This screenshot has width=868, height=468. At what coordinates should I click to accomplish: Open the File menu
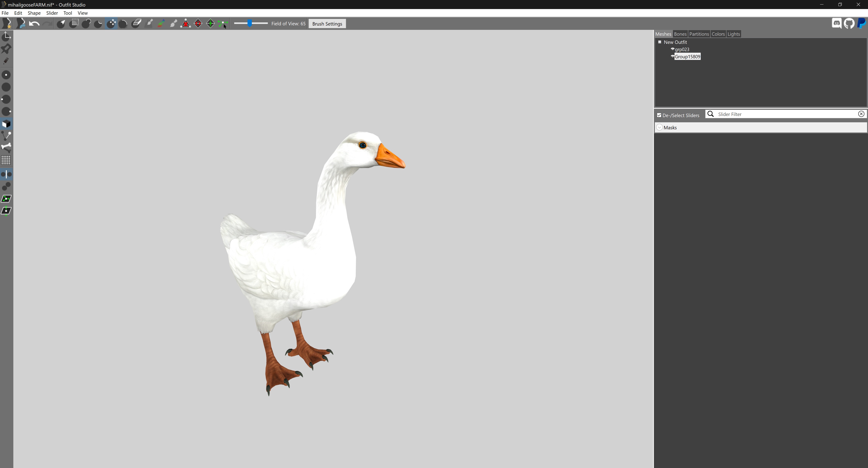5,13
